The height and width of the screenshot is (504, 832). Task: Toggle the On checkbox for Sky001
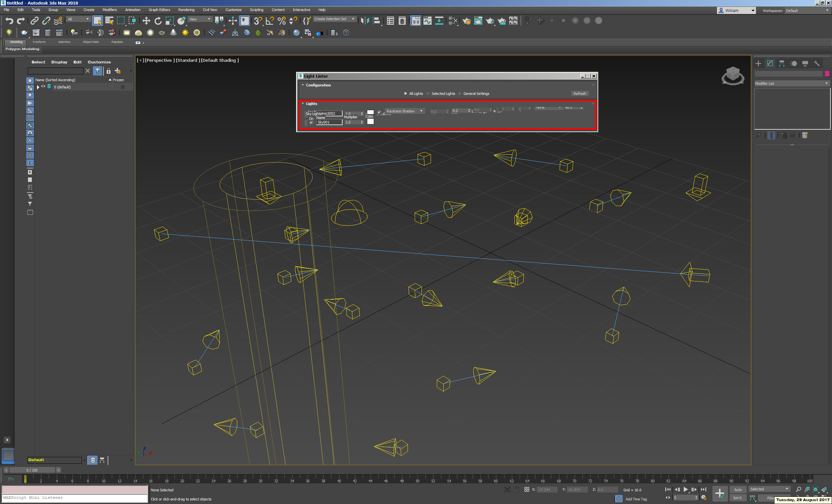pyautogui.click(x=311, y=123)
